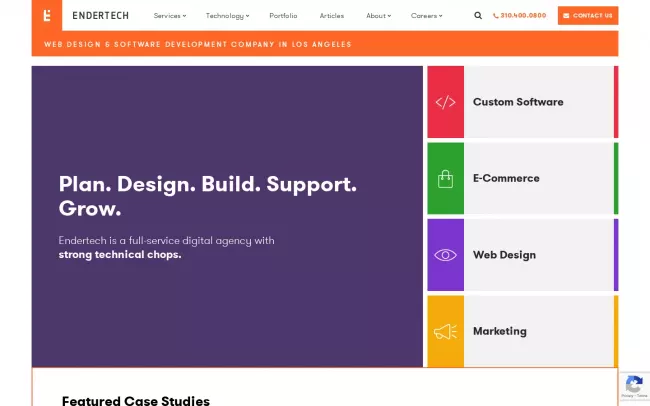Click the Featured Case Studies heading
The image size is (650, 406).
click(x=136, y=400)
